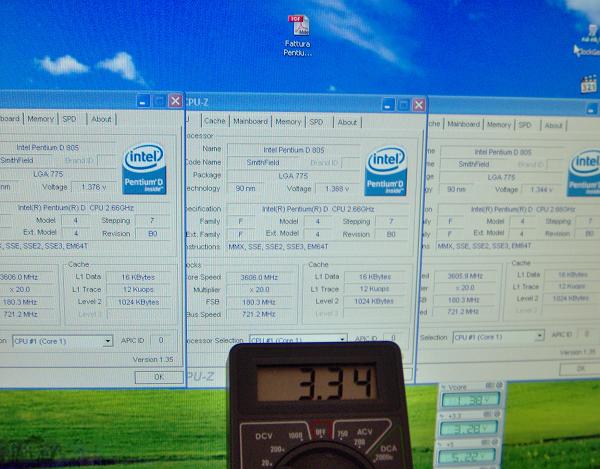This screenshot has height=469, width=600.
Task: Select Mainboard tab in the right window
Action: [x=463, y=124]
